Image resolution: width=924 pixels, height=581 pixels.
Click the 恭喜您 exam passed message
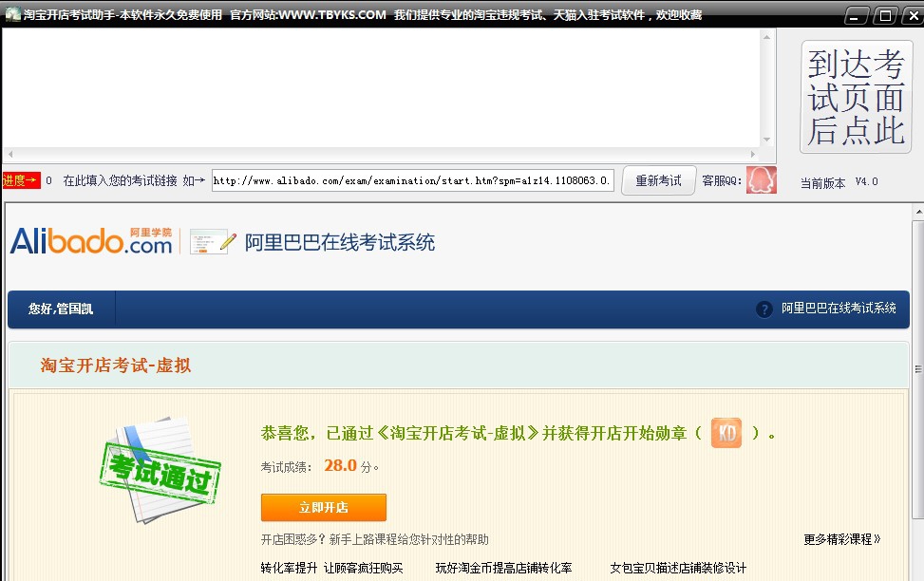(x=518, y=433)
